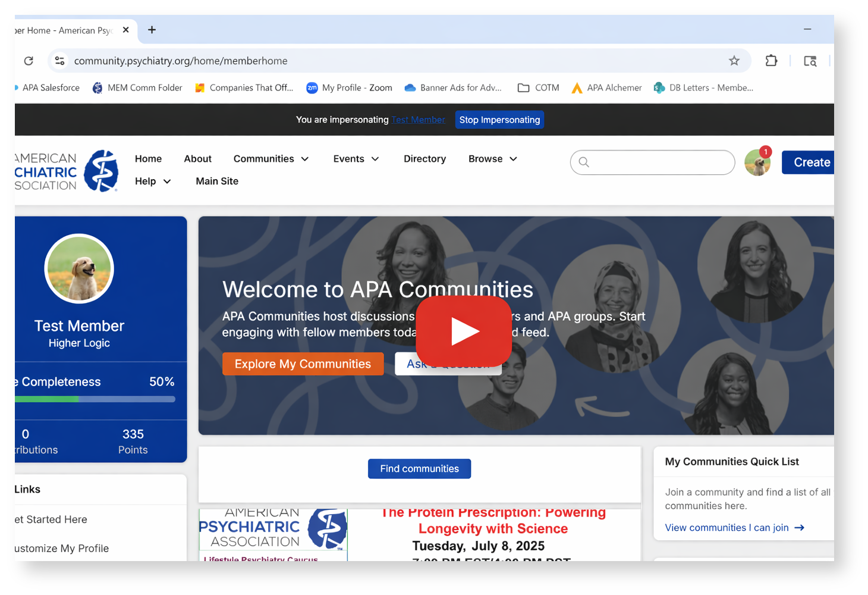Click inside the site search field

click(x=652, y=162)
